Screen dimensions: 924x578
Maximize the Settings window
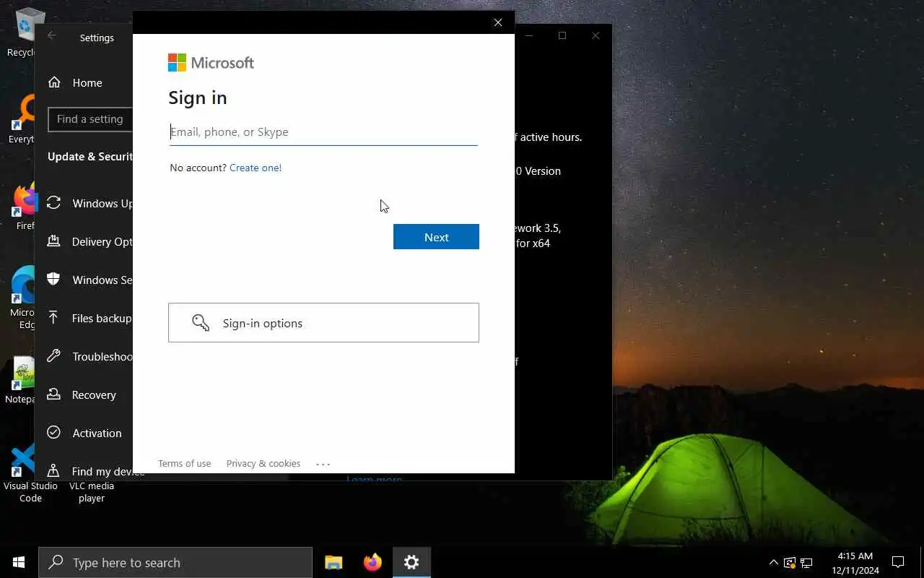(x=562, y=36)
